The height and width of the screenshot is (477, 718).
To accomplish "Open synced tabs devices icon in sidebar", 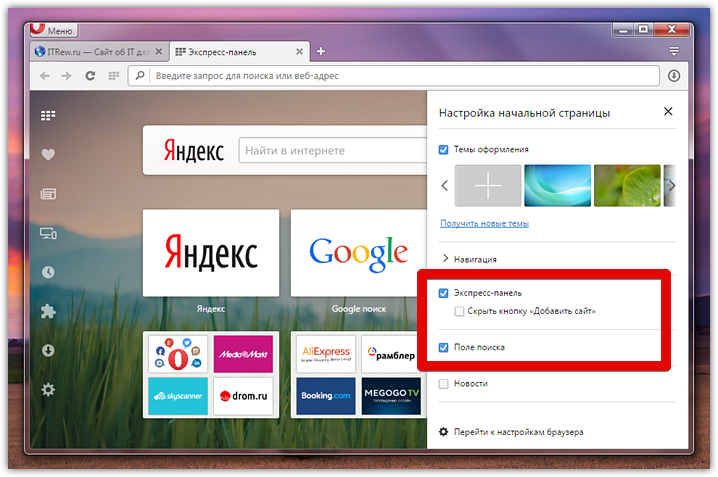I will pyautogui.click(x=48, y=233).
